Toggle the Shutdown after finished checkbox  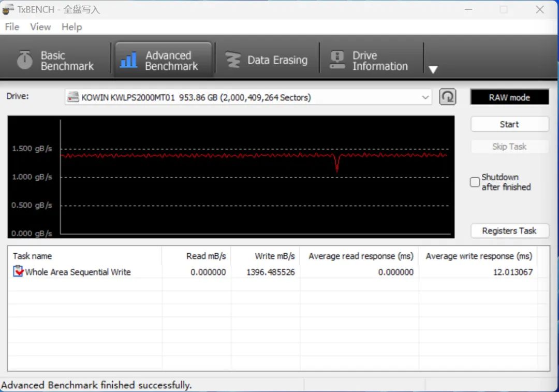(475, 182)
